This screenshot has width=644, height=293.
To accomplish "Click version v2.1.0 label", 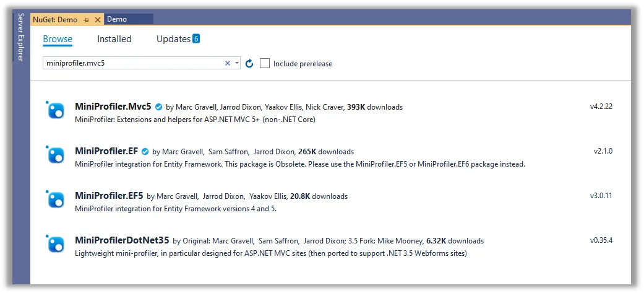I will pyautogui.click(x=603, y=151).
